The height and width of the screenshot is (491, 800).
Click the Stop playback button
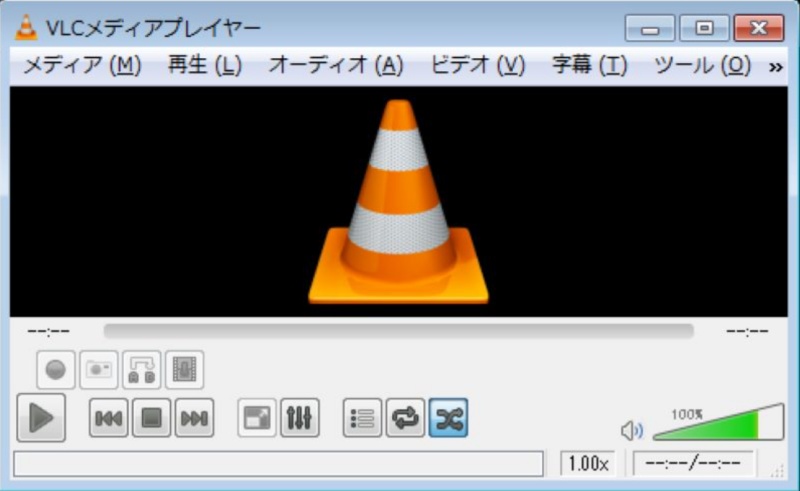coord(152,418)
